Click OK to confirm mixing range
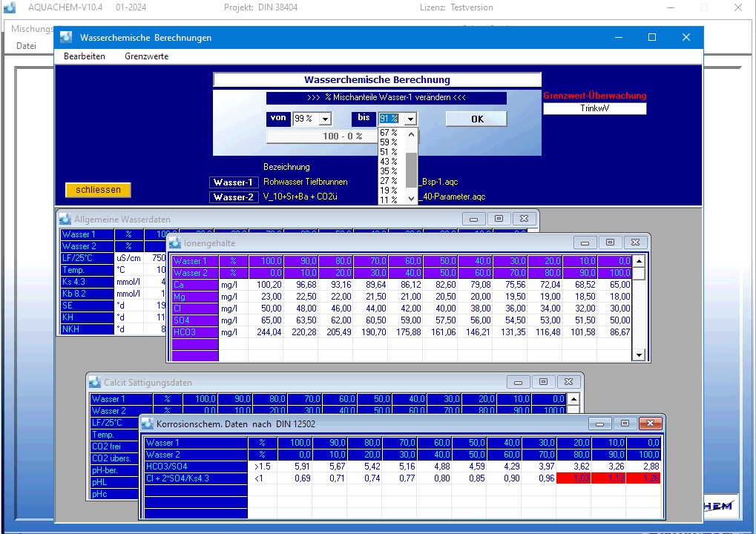The width and height of the screenshot is (756, 534). coord(476,119)
